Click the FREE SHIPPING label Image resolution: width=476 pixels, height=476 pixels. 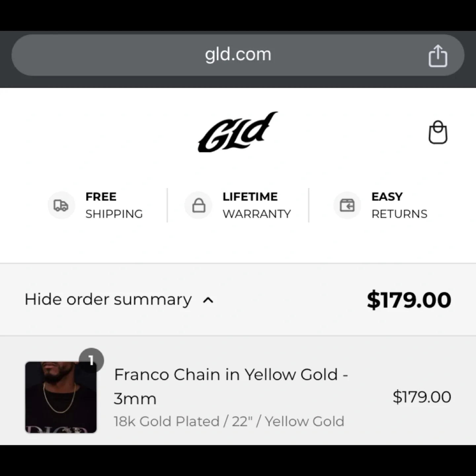114,205
